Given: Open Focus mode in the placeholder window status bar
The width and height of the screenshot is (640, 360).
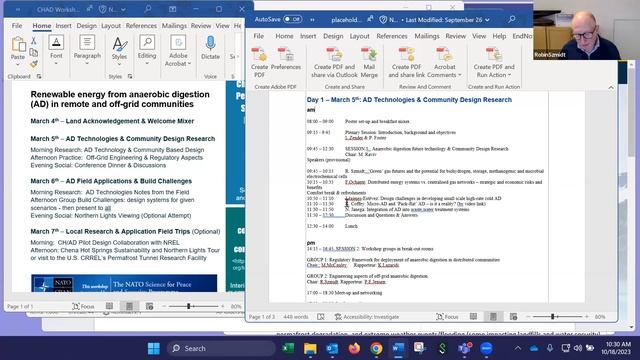Looking at the screenshot, I should (x=447, y=317).
